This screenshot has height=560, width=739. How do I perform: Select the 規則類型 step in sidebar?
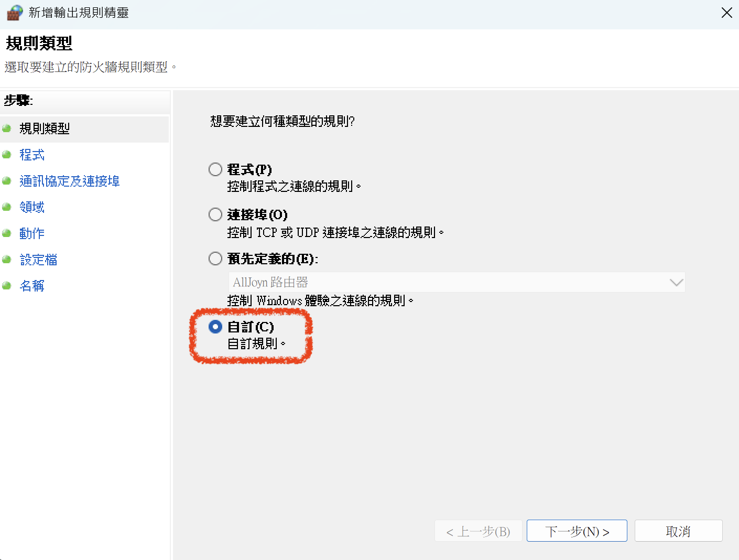click(45, 128)
